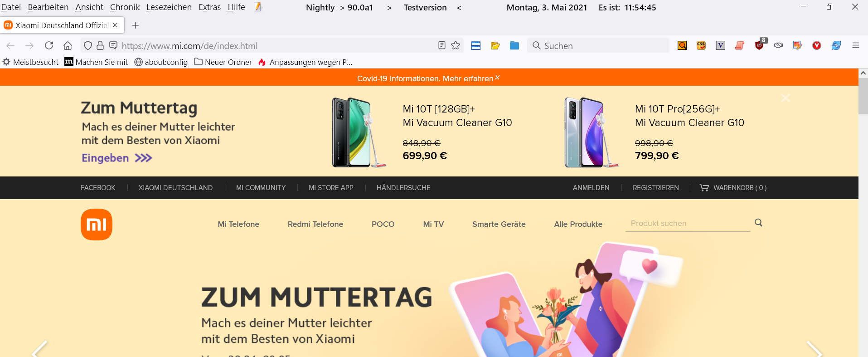Dismiss the Covid-19 orange banner
This screenshot has width=868, height=357.
pos(497,78)
